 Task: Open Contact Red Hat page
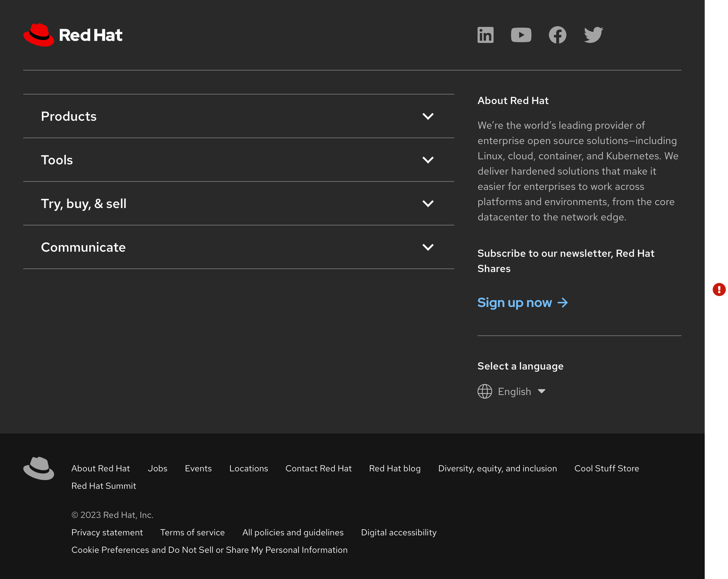(x=318, y=468)
